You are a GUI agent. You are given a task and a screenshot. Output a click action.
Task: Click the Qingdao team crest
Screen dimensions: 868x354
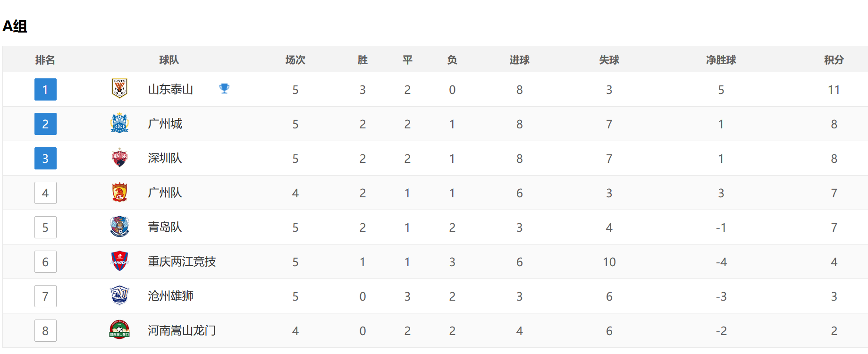point(119,227)
